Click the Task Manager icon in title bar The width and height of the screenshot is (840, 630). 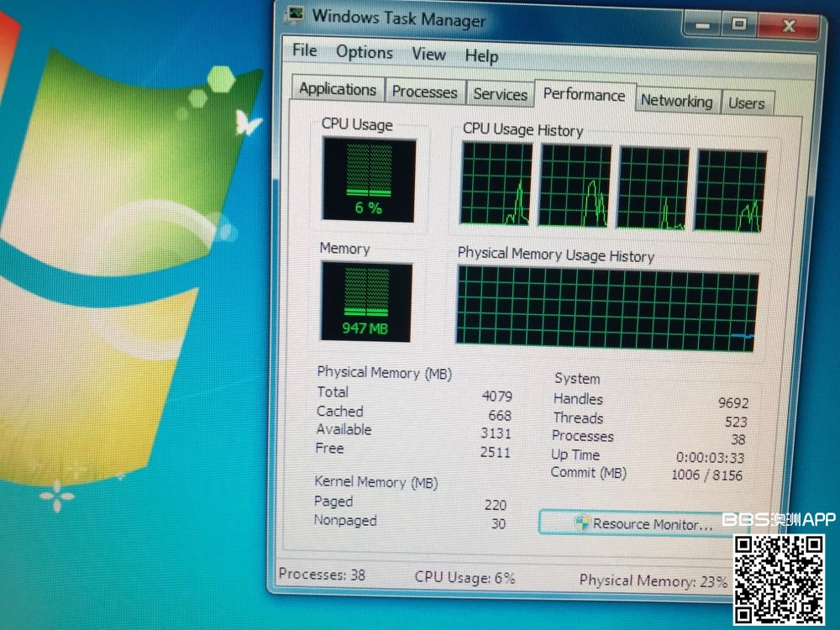pos(295,14)
